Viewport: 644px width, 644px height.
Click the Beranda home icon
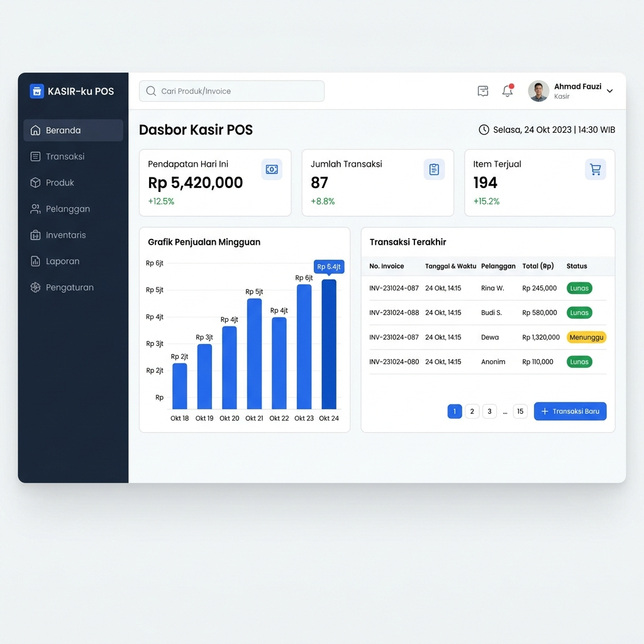pyautogui.click(x=35, y=130)
